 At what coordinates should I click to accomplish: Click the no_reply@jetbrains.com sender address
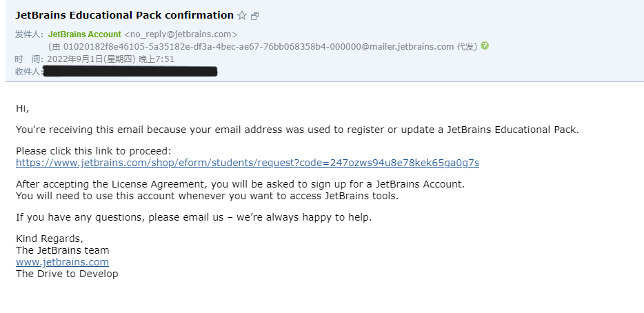pyautogui.click(x=181, y=34)
